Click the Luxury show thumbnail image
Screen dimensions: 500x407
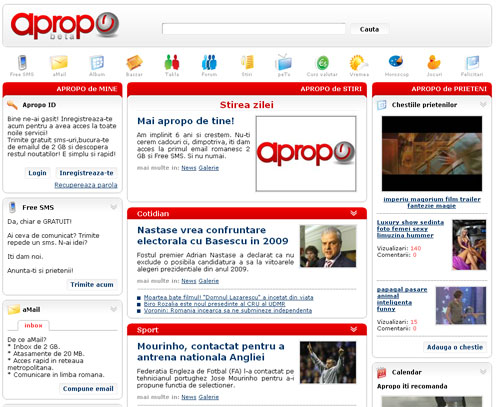coord(469,245)
